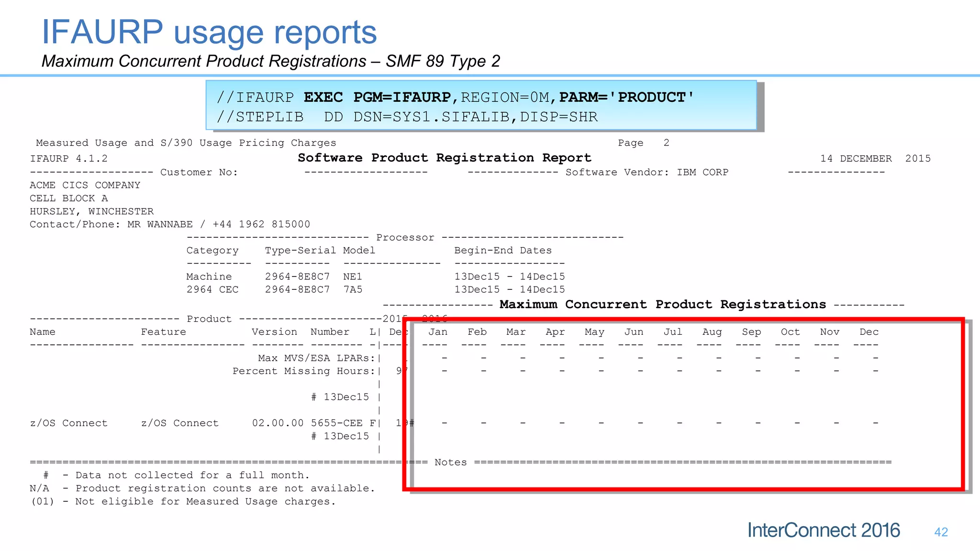980x551 pixels.
Task: Click the 'NE1' model value
Action: pyautogui.click(x=353, y=276)
